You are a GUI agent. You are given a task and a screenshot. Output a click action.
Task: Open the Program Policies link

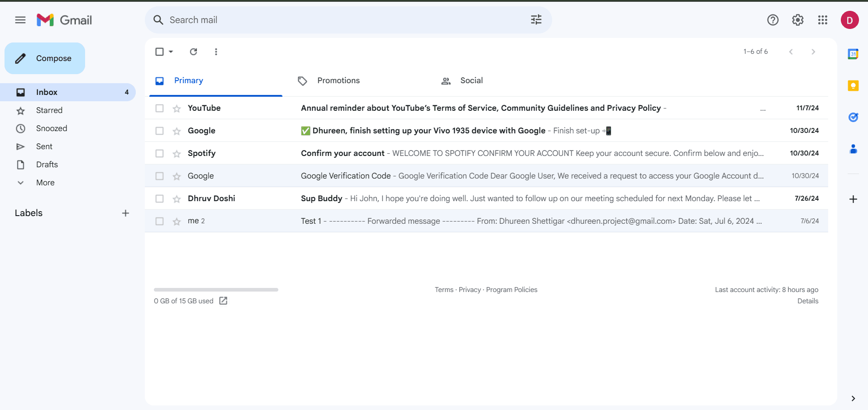(512, 290)
